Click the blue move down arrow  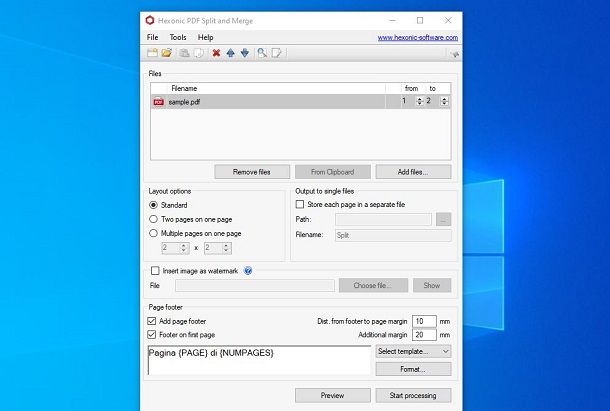[245, 53]
